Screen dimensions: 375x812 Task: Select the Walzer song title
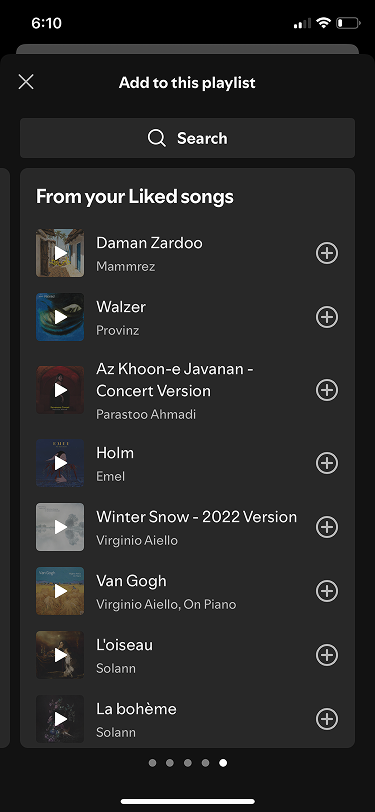coord(121,307)
